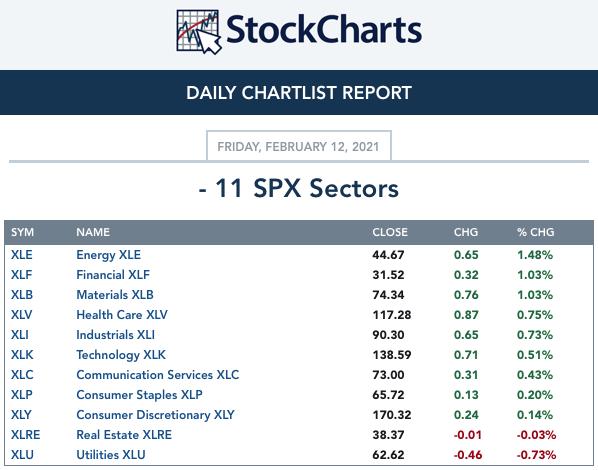Open Communication Services XLC link
Screen dimensions: 598x470
158,375
